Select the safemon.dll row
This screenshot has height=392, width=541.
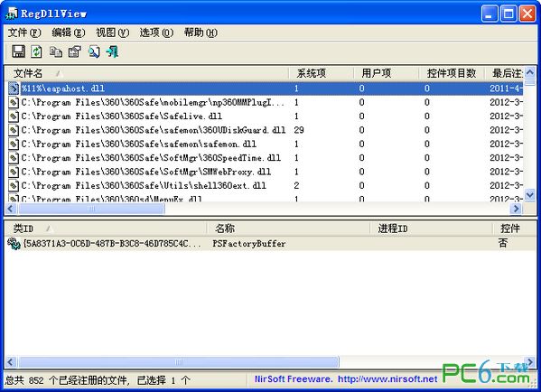[265, 144]
